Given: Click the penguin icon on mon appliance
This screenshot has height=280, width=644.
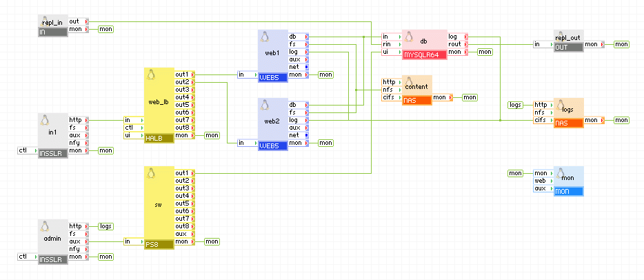Looking at the screenshot, I should pyautogui.click(x=561, y=172).
